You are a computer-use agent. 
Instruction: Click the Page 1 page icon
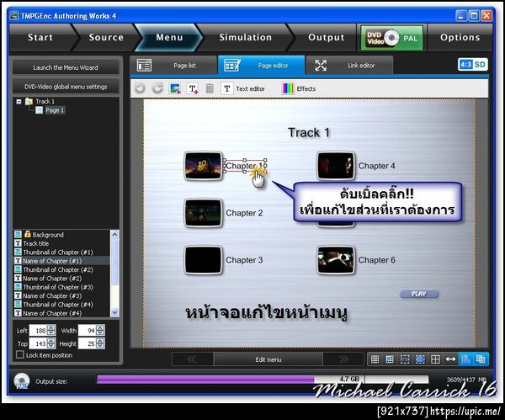point(39,110)
